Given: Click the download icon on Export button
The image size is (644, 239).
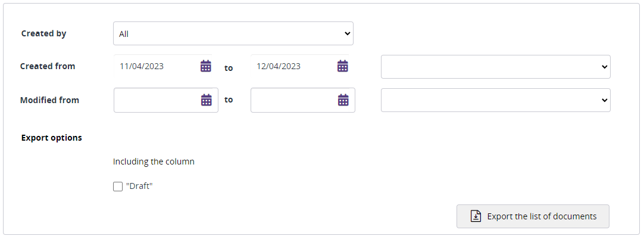Looking at the screenshot, I should (476, 216).
